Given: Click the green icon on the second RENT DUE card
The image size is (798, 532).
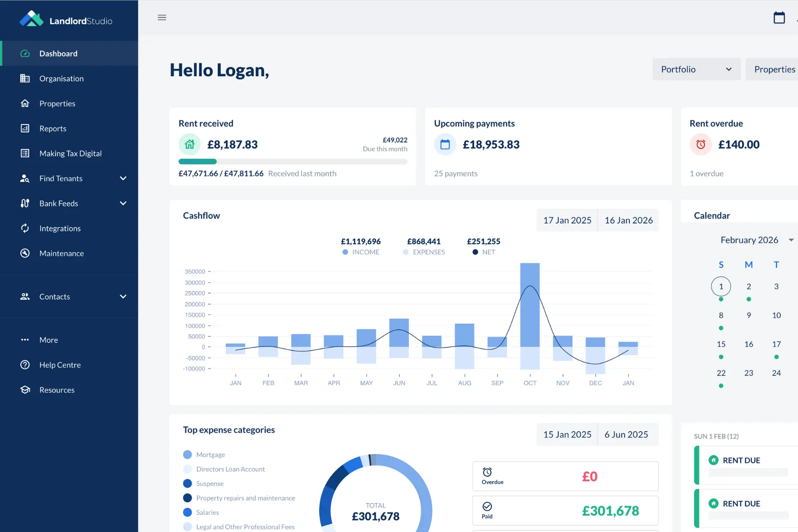Looking at the screenshot, I should pos(713,504).
